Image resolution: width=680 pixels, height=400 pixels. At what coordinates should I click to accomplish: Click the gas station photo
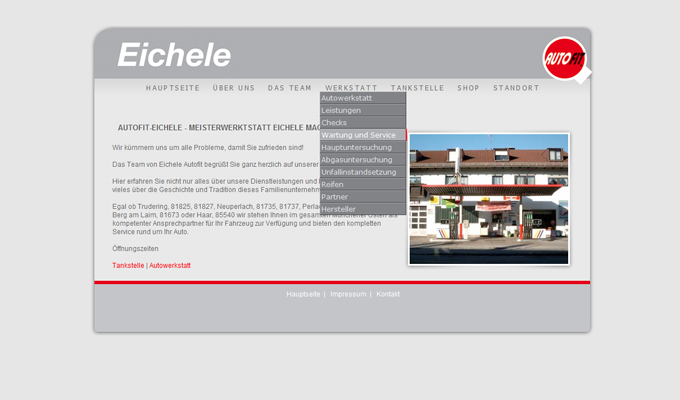pyautogui.click(x=489, y=199)
